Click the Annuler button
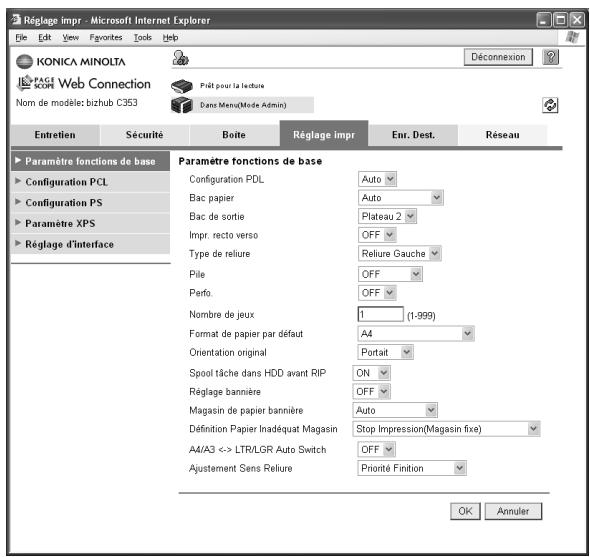 pyautogui.click(x=513, y=511)
